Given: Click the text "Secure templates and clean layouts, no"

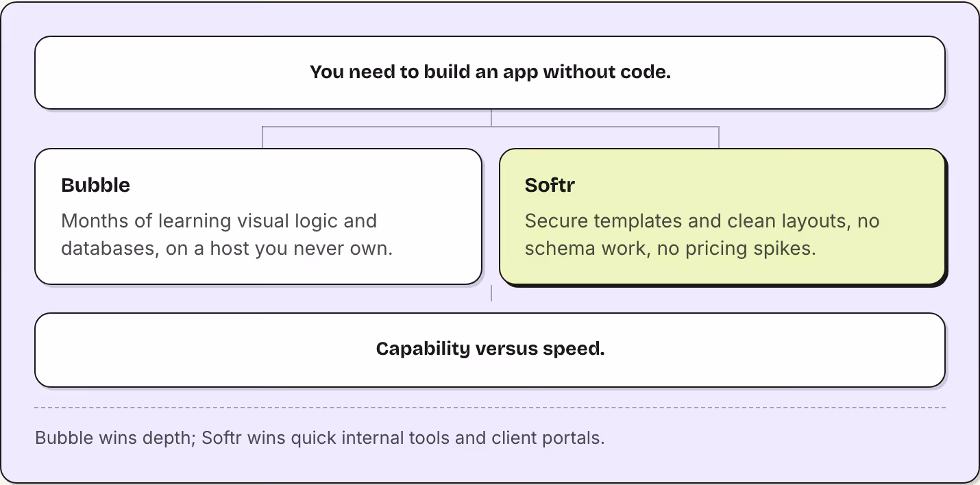Looking at the screenshot, I should coord(702,221).
